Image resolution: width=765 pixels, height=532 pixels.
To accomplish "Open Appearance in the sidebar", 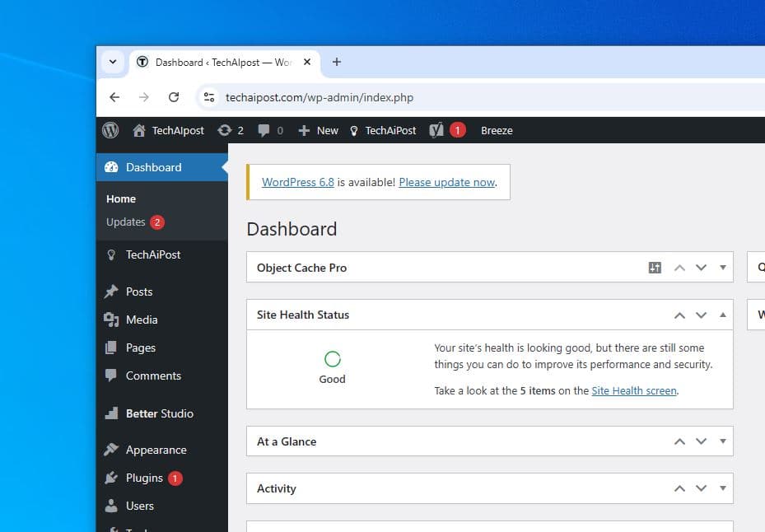I will coord(162,450).
